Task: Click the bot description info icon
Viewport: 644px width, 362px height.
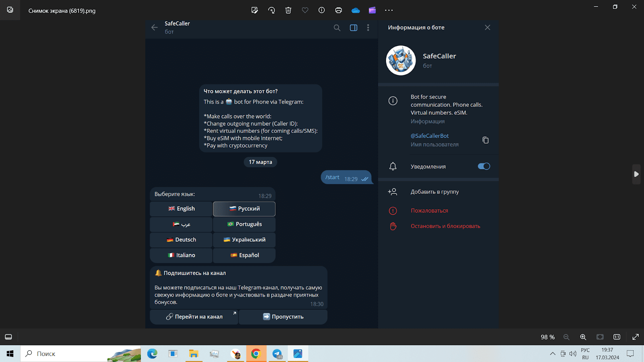Action: (393, 101)
